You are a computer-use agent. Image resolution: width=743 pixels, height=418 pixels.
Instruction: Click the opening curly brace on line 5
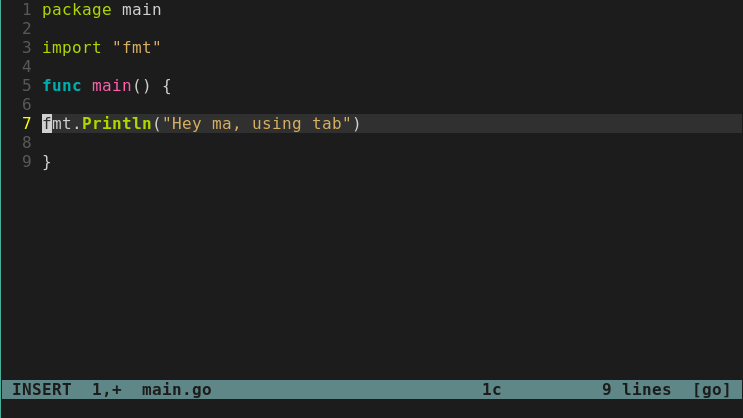coord(166,86)
